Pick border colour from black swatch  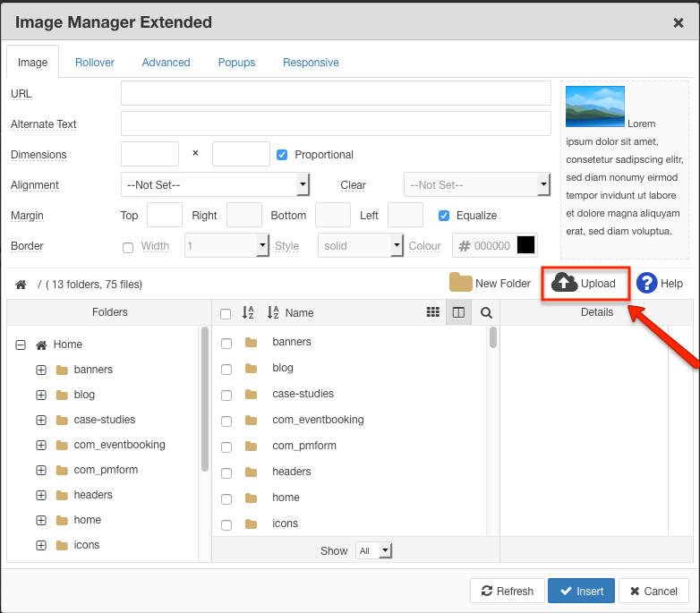coord(525,245)
